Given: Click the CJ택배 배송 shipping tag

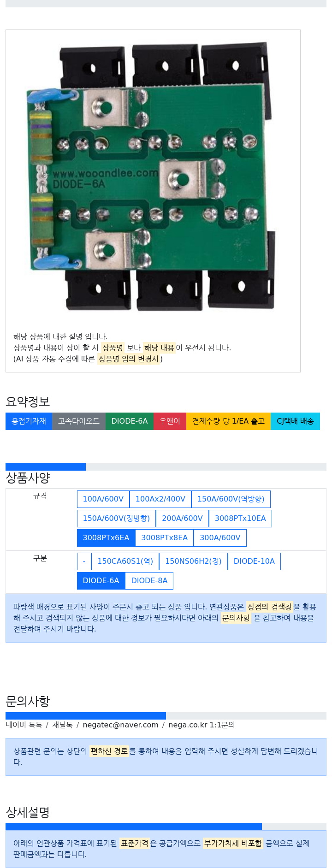Looking at the screenshot, I should pos(295,421).
